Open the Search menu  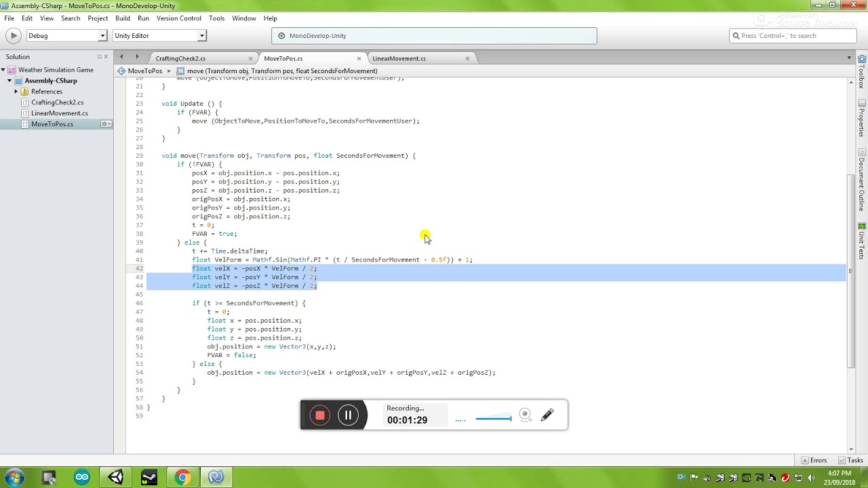click(71, 18)
